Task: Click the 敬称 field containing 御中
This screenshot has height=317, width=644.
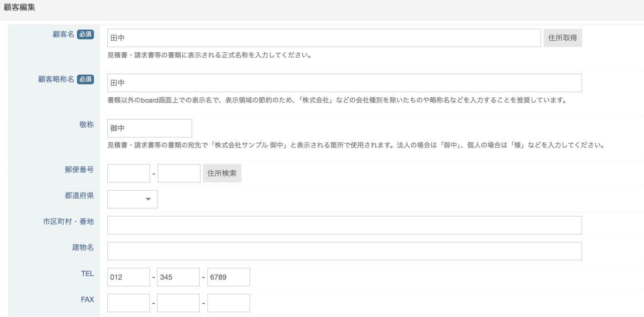Action: tap(149, 128)
